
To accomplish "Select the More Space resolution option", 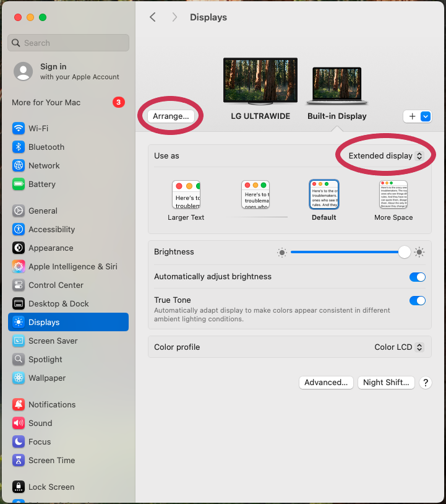I will (x=393, y=195).
